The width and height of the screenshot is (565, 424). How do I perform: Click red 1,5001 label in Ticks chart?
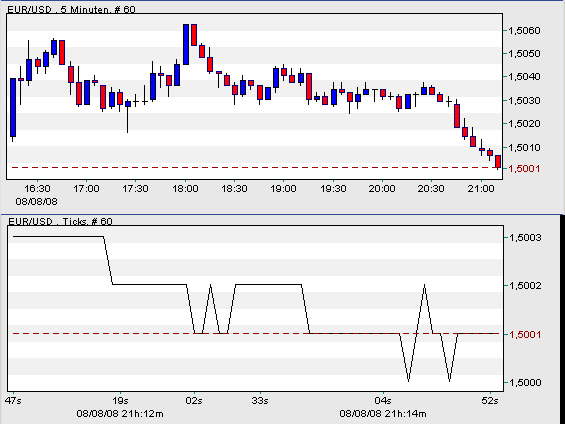(524, 335)
